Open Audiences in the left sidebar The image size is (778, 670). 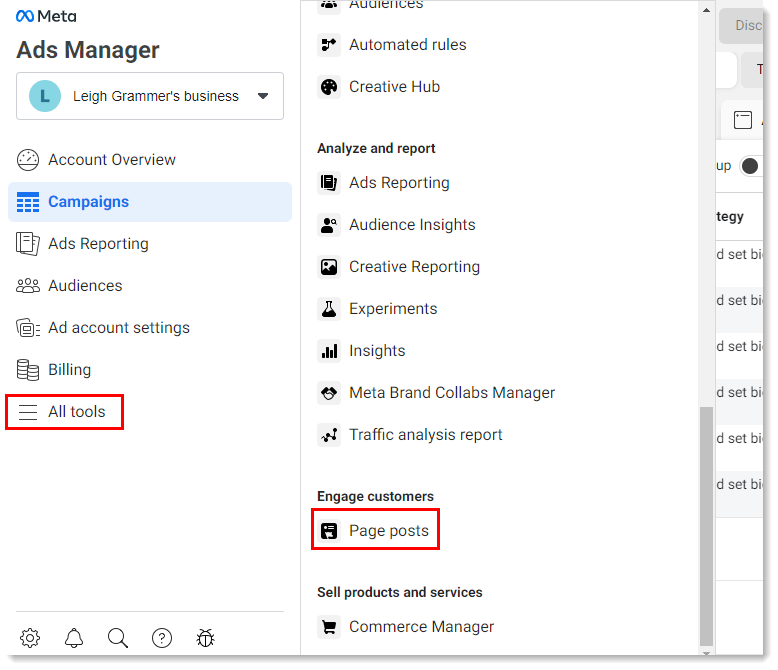coord(85,286)
